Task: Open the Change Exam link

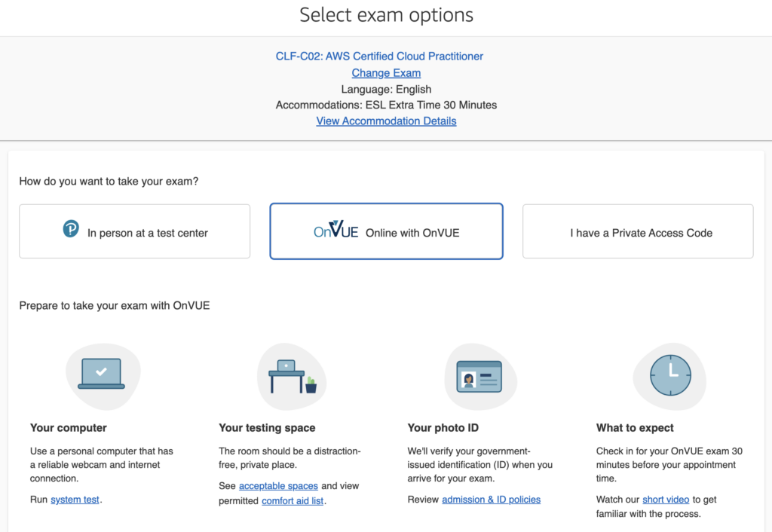Action: point(386,73)
